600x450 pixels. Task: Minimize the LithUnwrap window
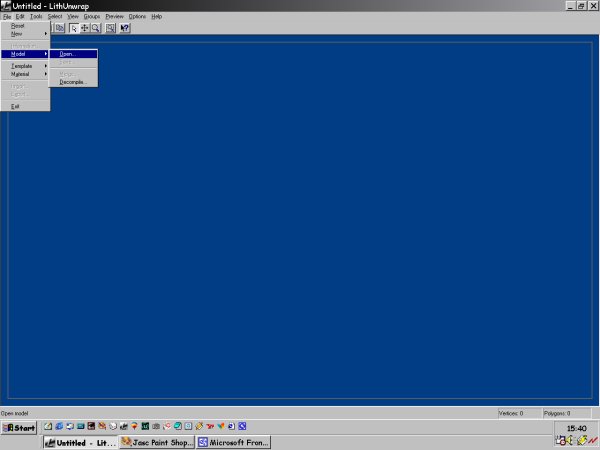tap(571, 6)
